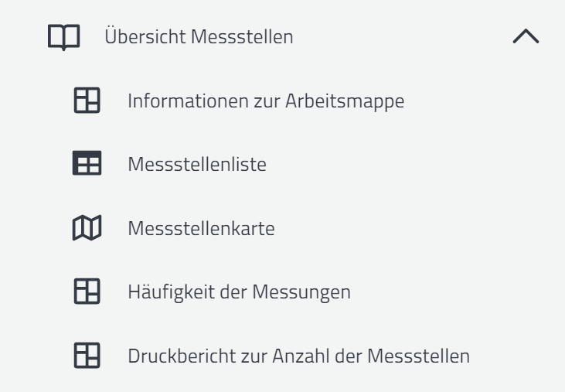565x392 pixels.
Task: Open Druckbericht zur Anzahl der Messstellen
Action: (298, 356)
